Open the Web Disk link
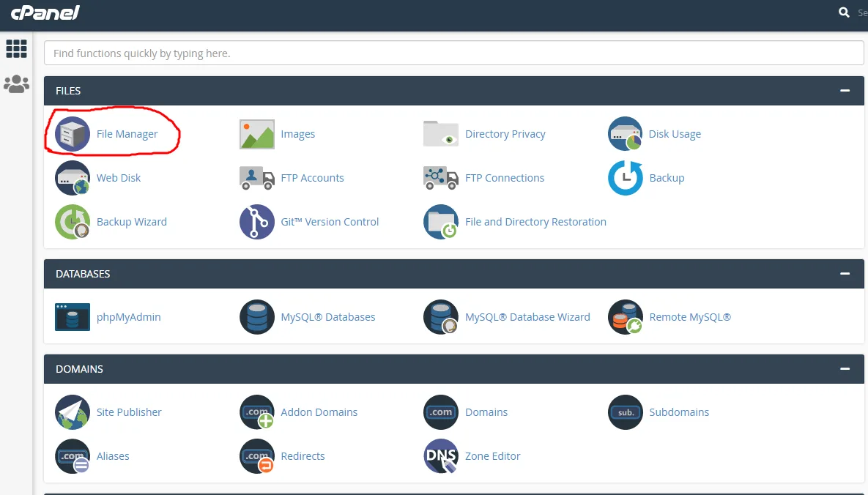The height and width of the screenshot is (495, 868). (x=119, y=178)
